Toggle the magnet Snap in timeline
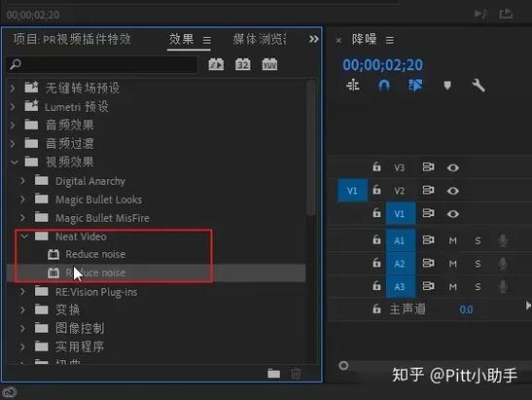This screenshot has height=400, width=532. point(384,85)
